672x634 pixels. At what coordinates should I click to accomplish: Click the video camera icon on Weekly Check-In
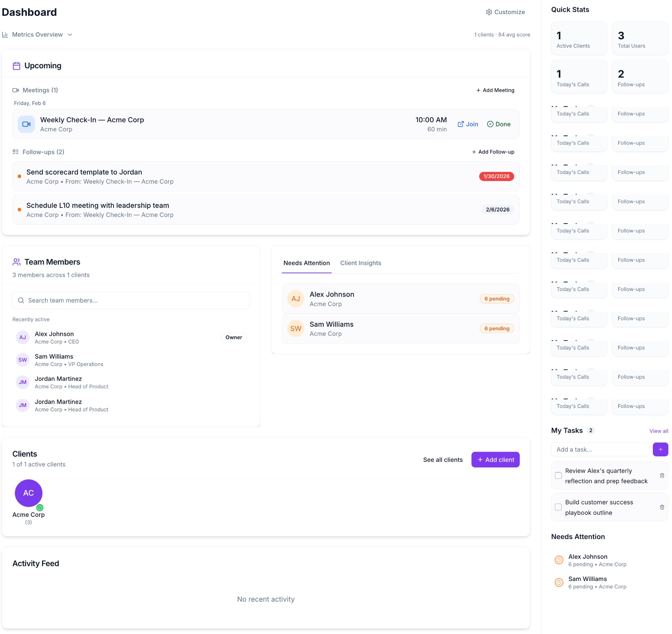point(26,124)
